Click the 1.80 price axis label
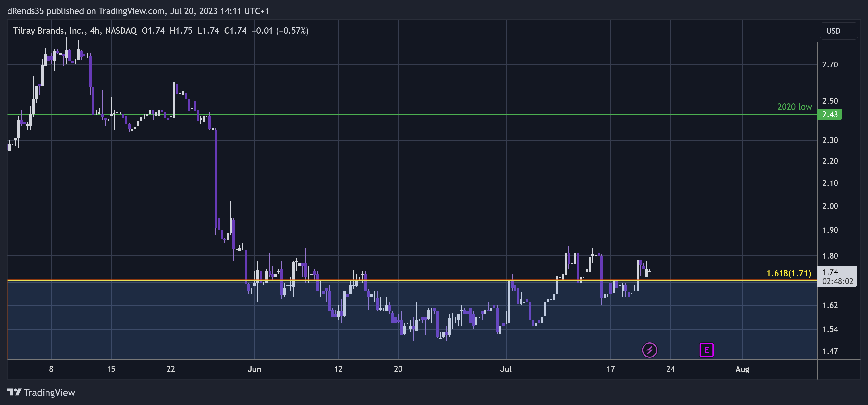 [x=830, y=256]
